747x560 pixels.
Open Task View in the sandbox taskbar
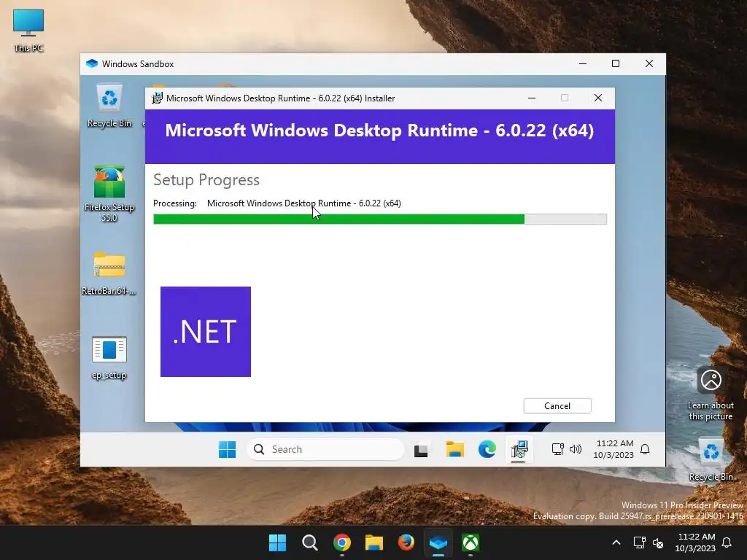pos(421,449)
